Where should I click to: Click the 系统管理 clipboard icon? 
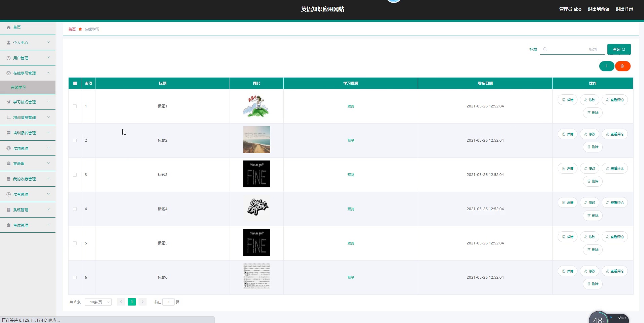pos(8,210)
